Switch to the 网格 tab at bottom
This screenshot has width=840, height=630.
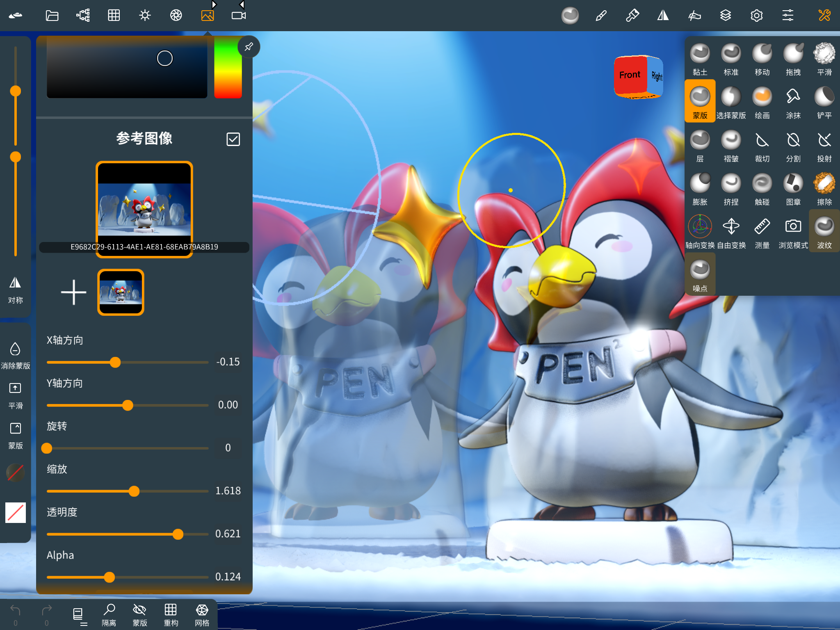pyautogui.click(x=202, y=614)
